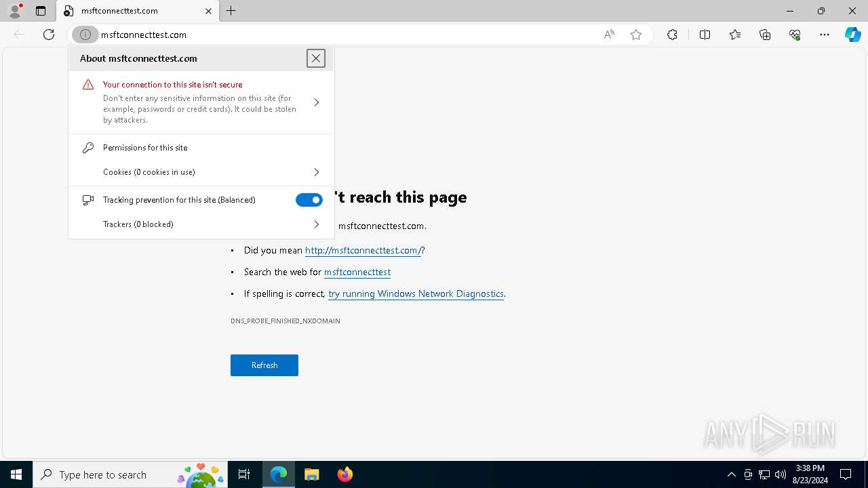Open File Explorer from taskbar
Viewport: 868px width, 488px height.
click(312, 474)
